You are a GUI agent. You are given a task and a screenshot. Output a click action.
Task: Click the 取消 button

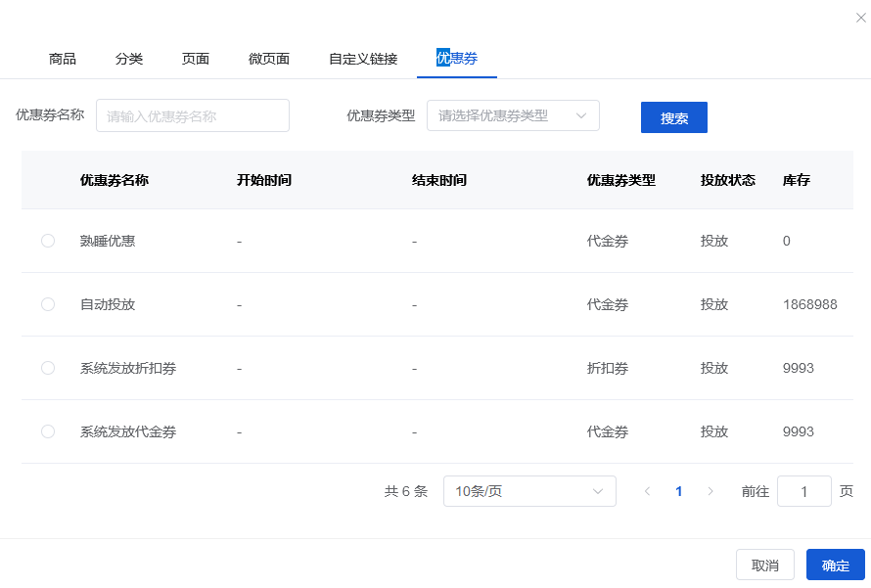pyautogui.click(x=765, y=565)
